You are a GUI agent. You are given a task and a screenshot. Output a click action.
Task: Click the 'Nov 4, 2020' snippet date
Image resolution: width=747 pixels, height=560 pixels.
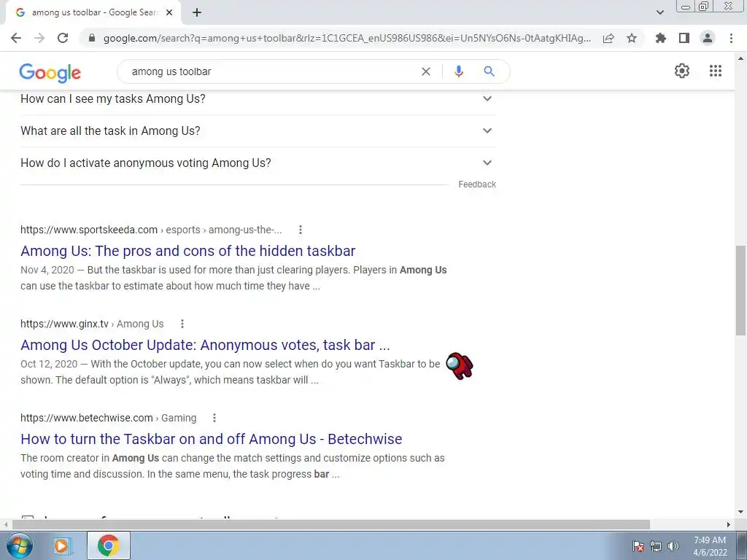point(47,270)
